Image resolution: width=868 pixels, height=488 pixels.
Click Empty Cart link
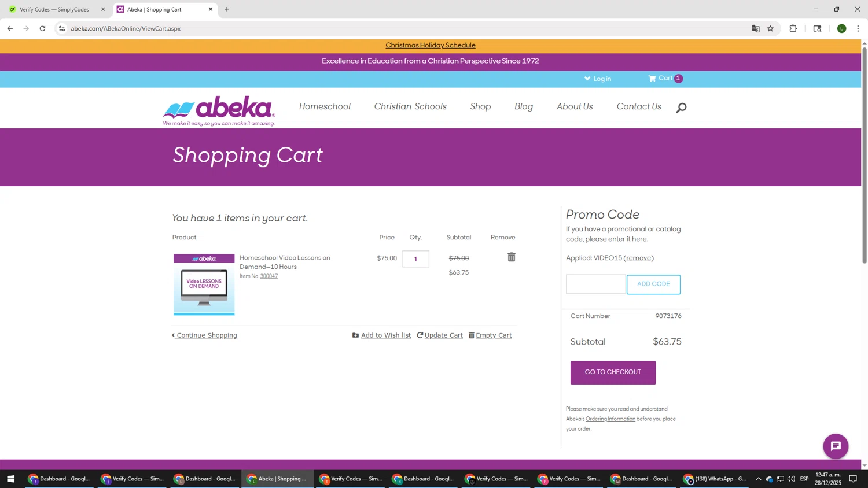pyautogui.click(x=490, y=335)
